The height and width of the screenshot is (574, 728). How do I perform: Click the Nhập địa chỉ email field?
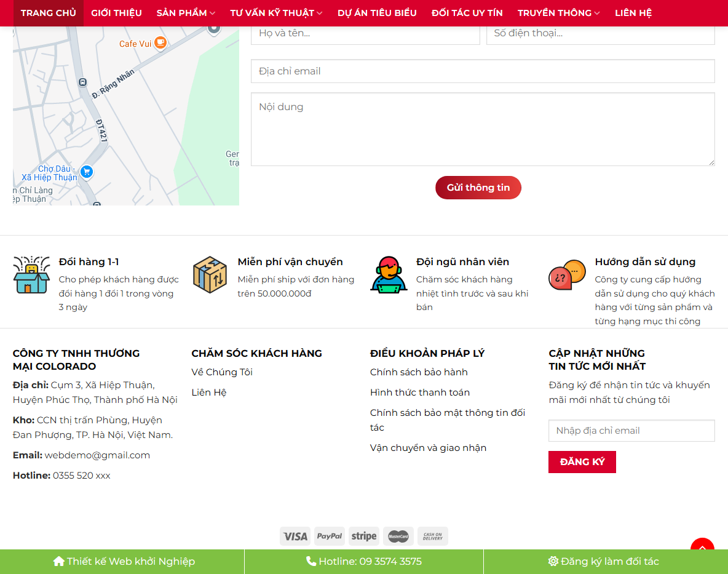click(x=631, y=431)
